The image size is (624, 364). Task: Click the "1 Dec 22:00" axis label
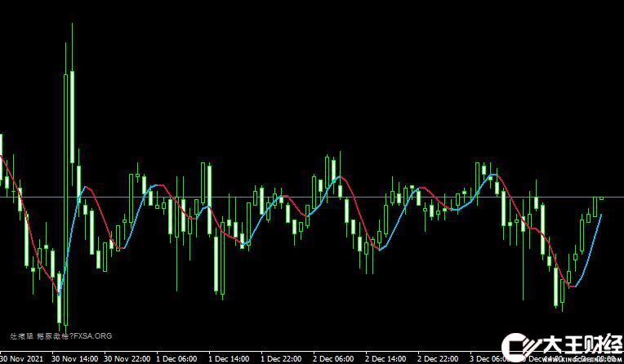281,358
